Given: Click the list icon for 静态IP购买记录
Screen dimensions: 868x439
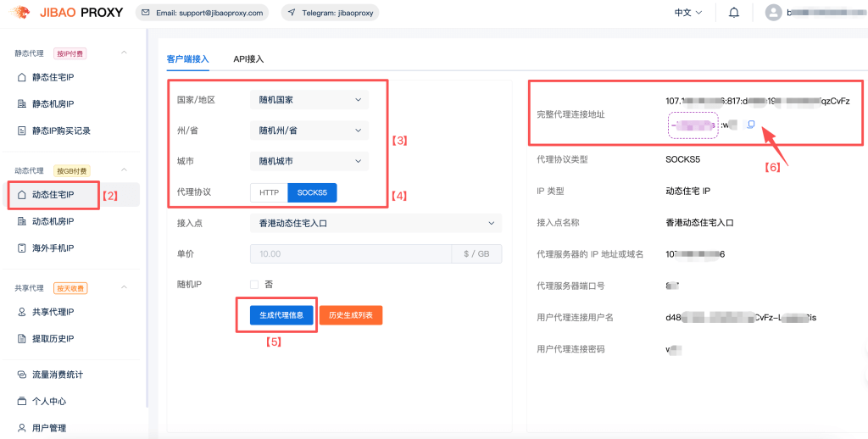Looking at the screenshot, I should tap(21, 131).
